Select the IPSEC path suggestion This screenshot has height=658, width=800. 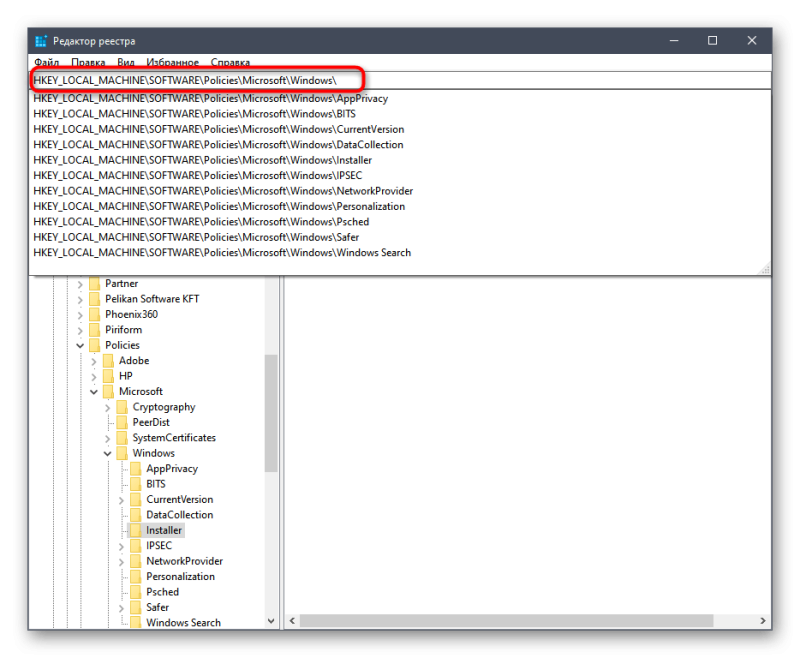coord(399,175)
